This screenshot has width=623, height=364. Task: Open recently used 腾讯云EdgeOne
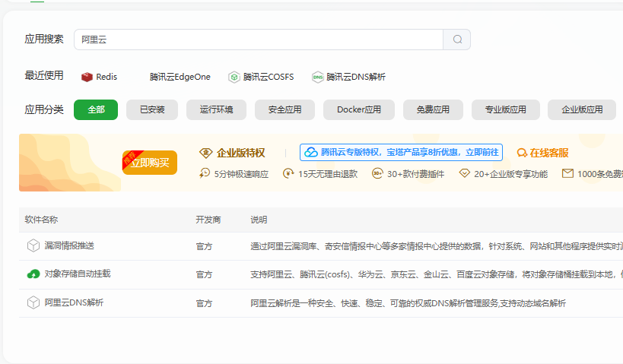coord(180,77)
